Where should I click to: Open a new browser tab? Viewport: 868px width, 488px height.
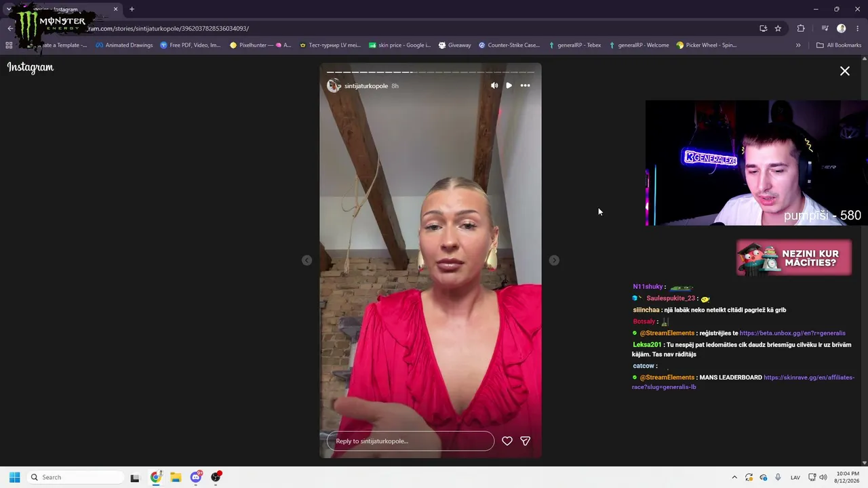(x=132, y=9)
